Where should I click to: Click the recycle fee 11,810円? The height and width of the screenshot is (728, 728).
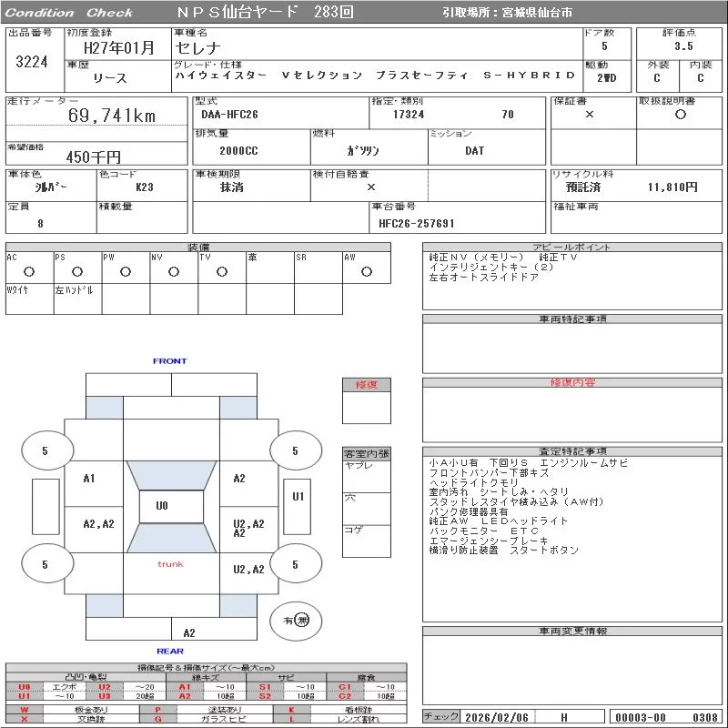coord(672,187)
